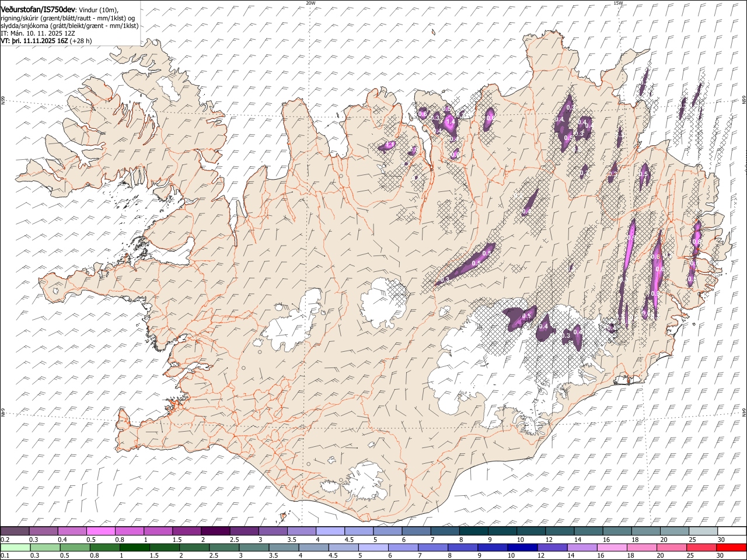Select the 0.8 green swatch in lower legend
This screenshot has height=560, width=747.
(104, 548)
